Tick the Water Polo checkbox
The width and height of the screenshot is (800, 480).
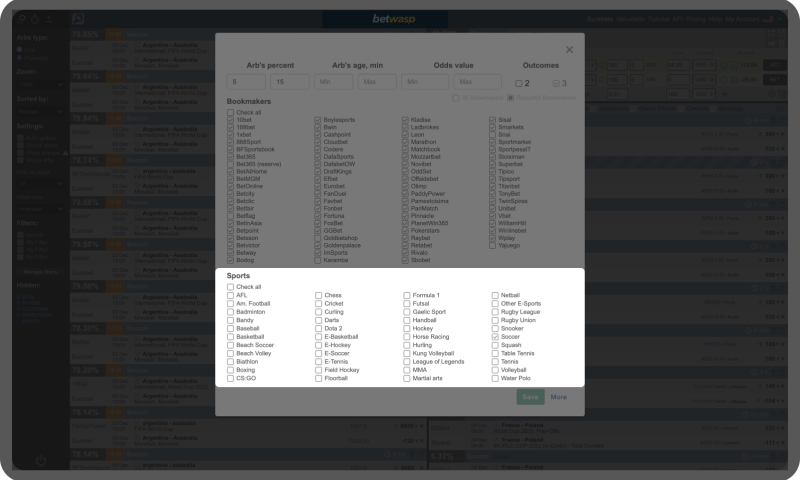(495, 378)
